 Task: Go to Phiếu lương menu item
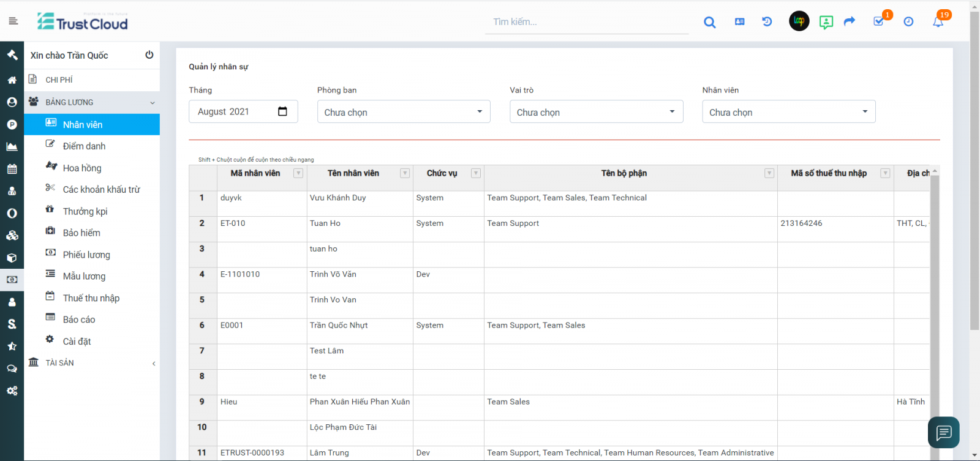(x=86, y=255)
